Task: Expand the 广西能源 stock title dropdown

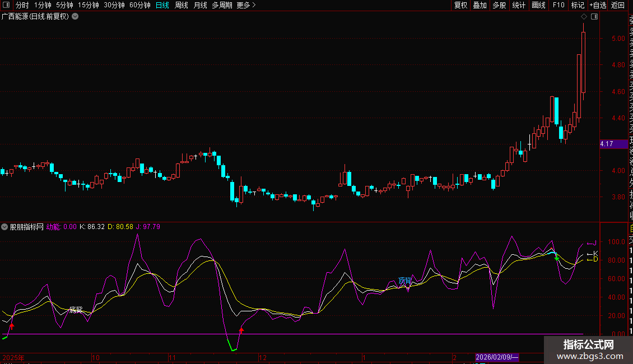Action: pyautogui.click(x=75, y=16)
